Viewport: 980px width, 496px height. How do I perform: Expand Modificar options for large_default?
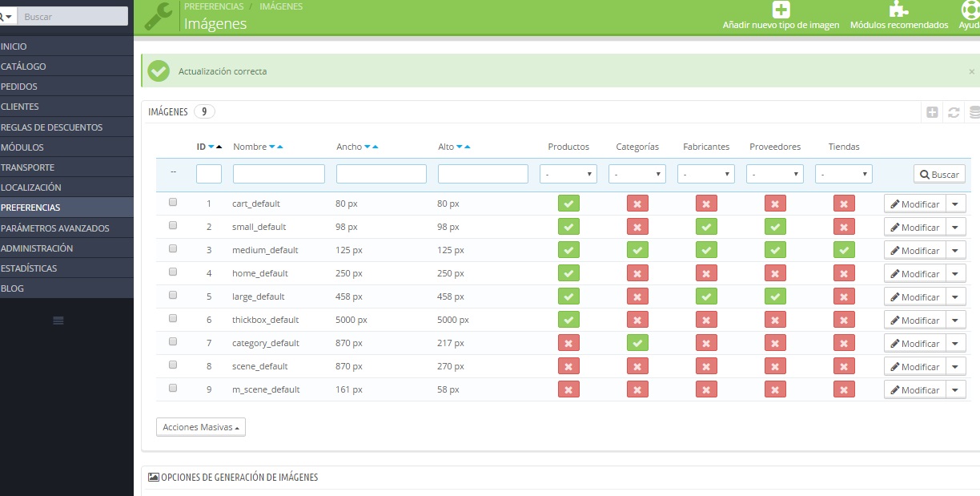coord(956,296)
